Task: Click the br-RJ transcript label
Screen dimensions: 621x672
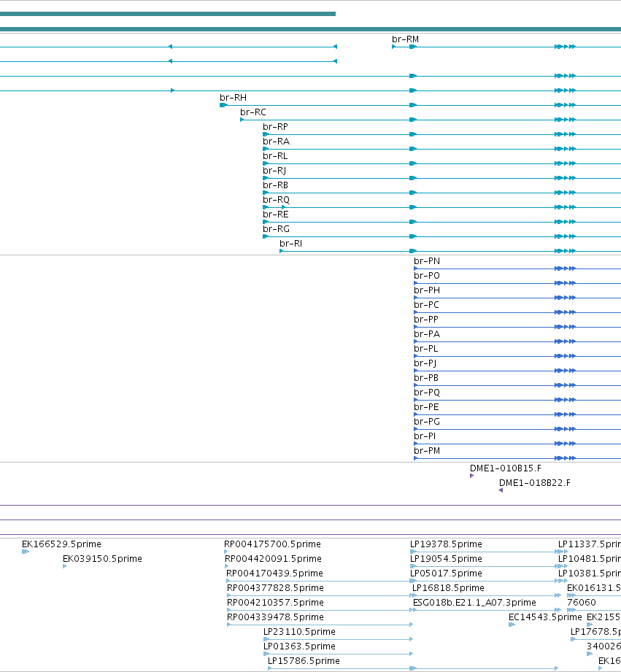Action: tap(274, 171)
